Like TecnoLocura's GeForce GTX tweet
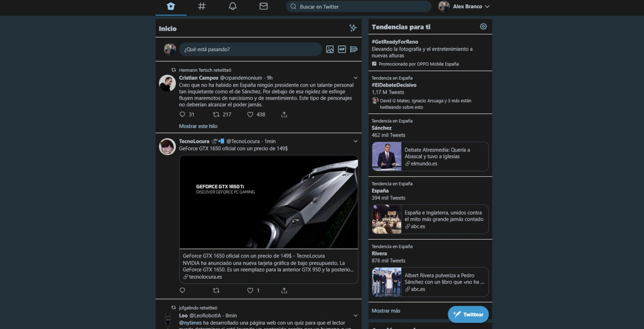Screen dimensions: 644x329 pos(250,290)
